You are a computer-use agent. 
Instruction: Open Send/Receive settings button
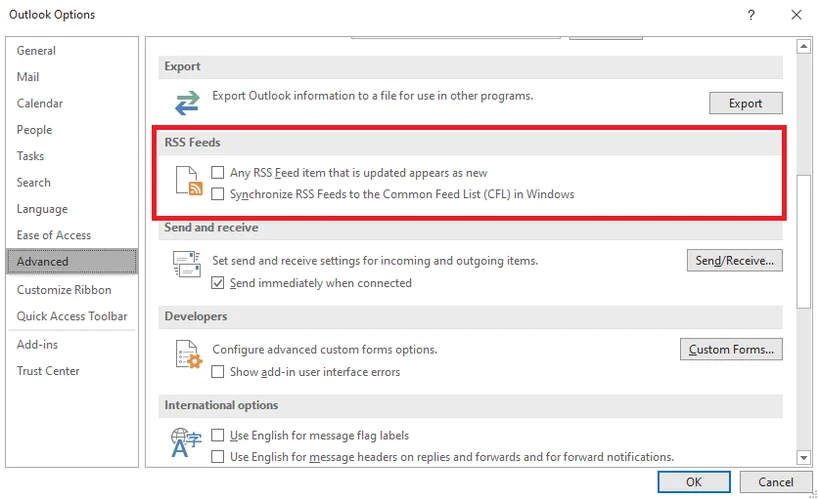click(x=734, y=261)
